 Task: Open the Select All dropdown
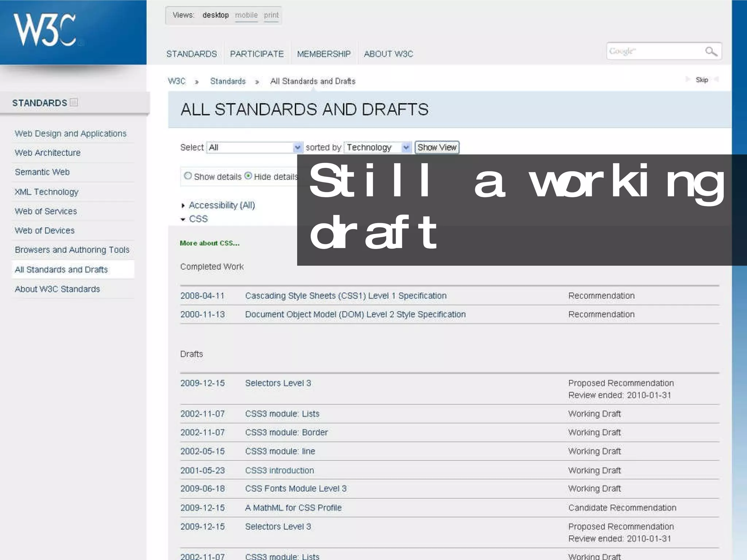point(254,147)
